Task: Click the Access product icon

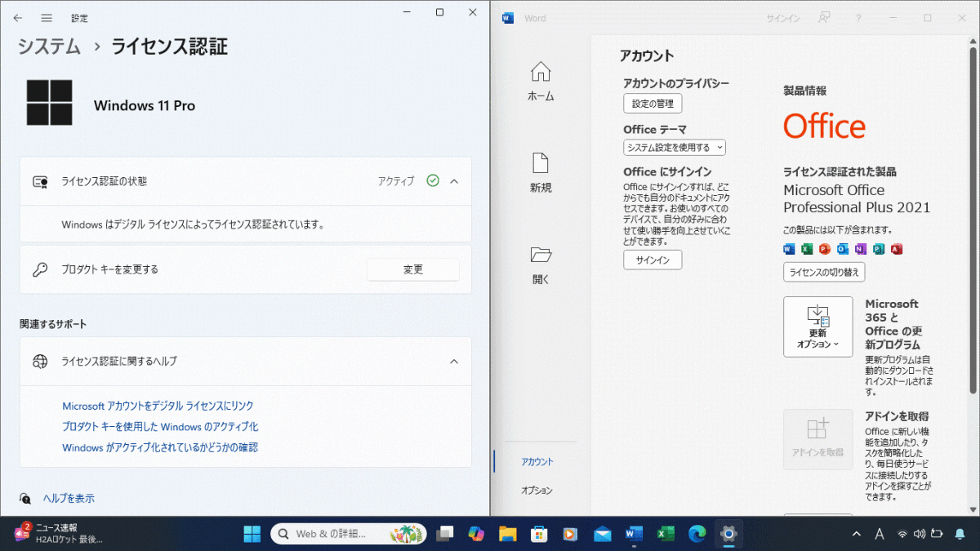Action: [897, 249]
